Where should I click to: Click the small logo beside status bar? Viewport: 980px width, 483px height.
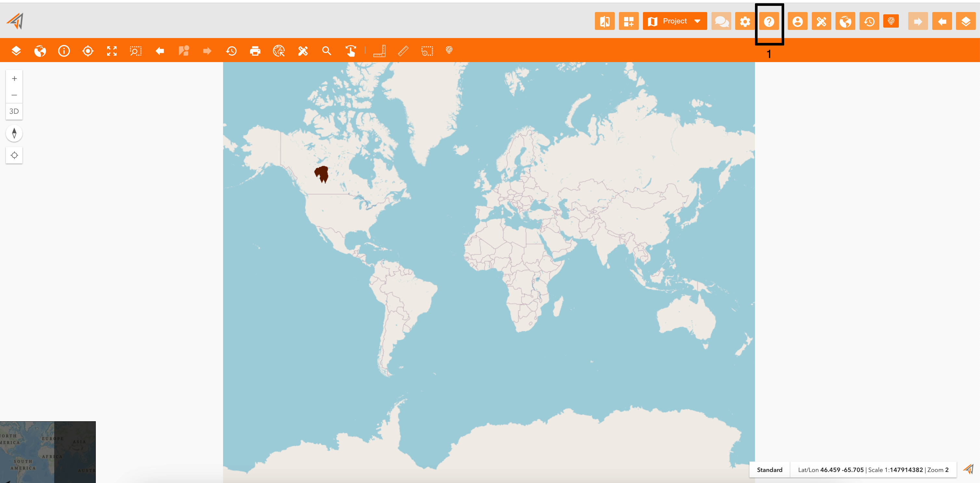(968, 469)
